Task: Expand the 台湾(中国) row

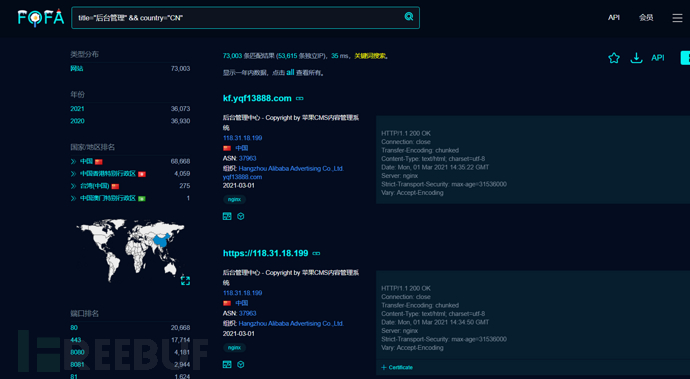Action: click(x=73, y=186)
